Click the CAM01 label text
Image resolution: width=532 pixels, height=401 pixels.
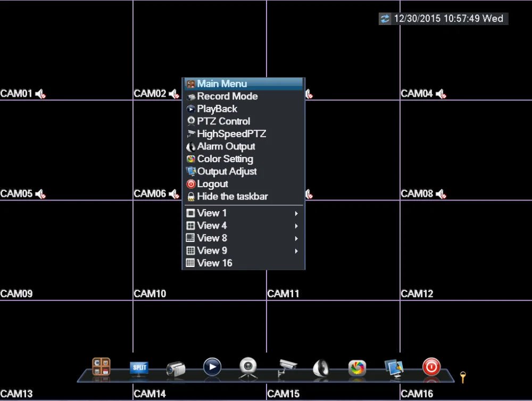point(16,94)
